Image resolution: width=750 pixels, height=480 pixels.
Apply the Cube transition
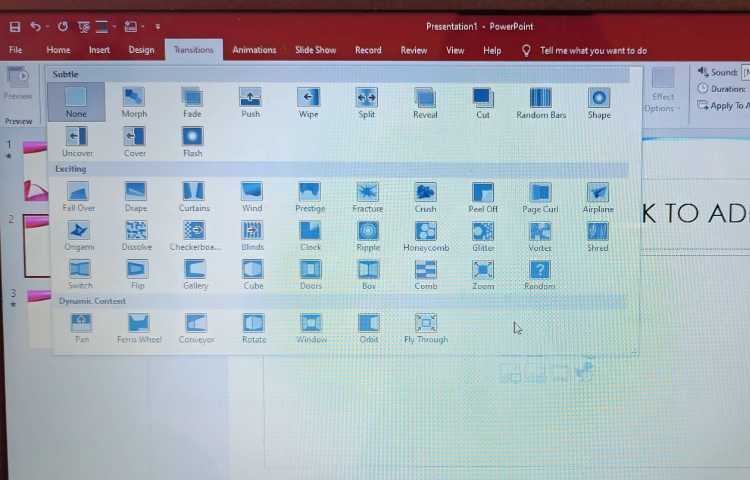pos(253,274)
